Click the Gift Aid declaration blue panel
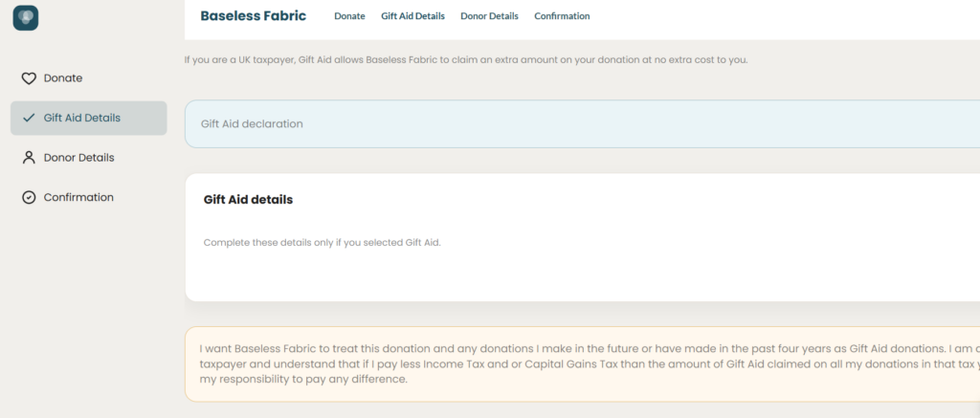 583,123
